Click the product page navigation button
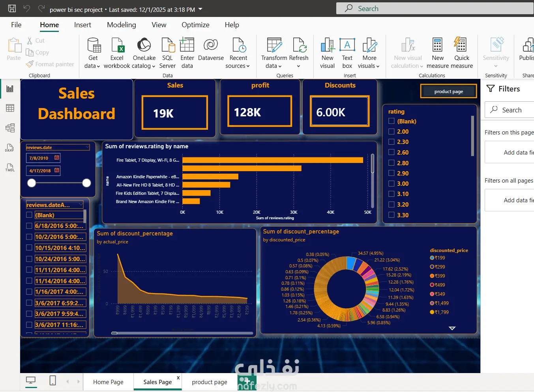534x392 pixels. tap(449, 91)
